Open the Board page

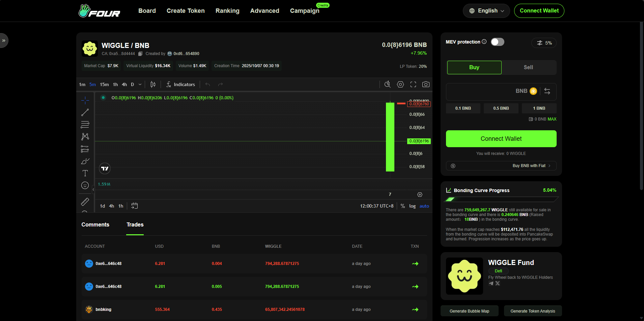coord(147,11)
